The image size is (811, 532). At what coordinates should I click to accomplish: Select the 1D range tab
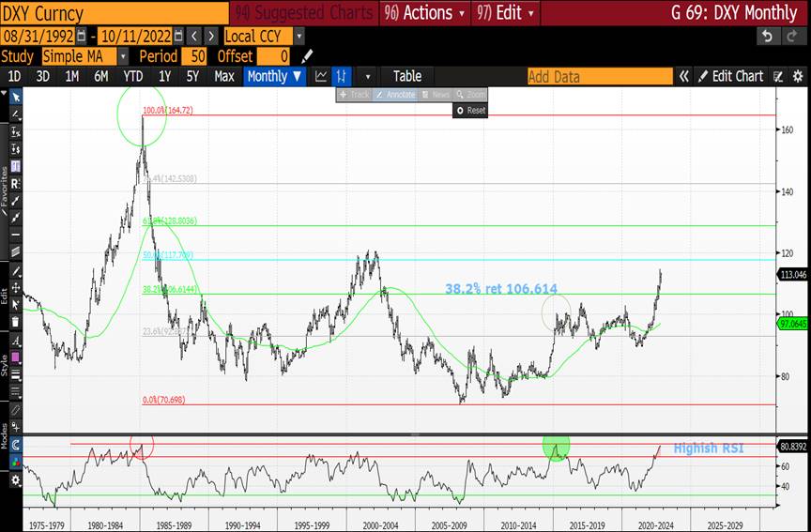14,77
